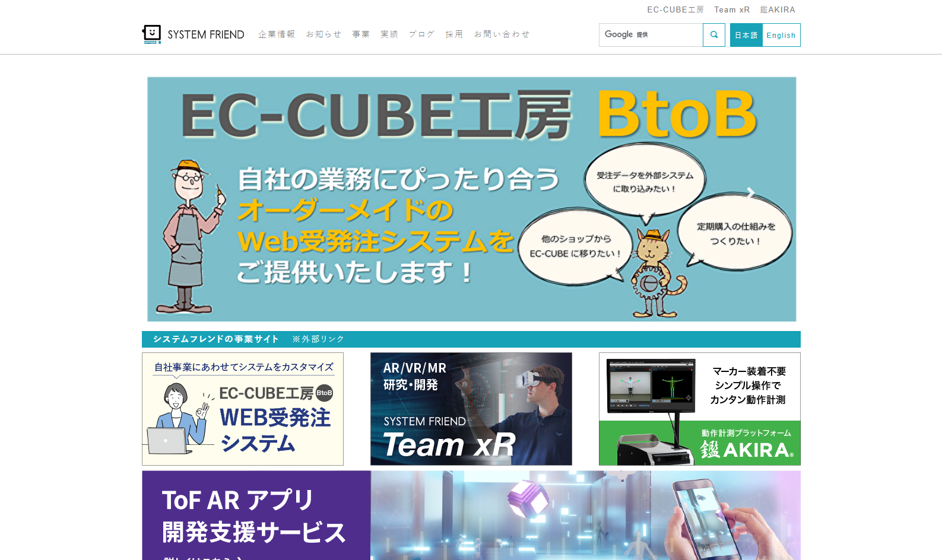Viewport: 942px width, 560px height.
Task: Switch language to 日本語
Action: point(746,35)
